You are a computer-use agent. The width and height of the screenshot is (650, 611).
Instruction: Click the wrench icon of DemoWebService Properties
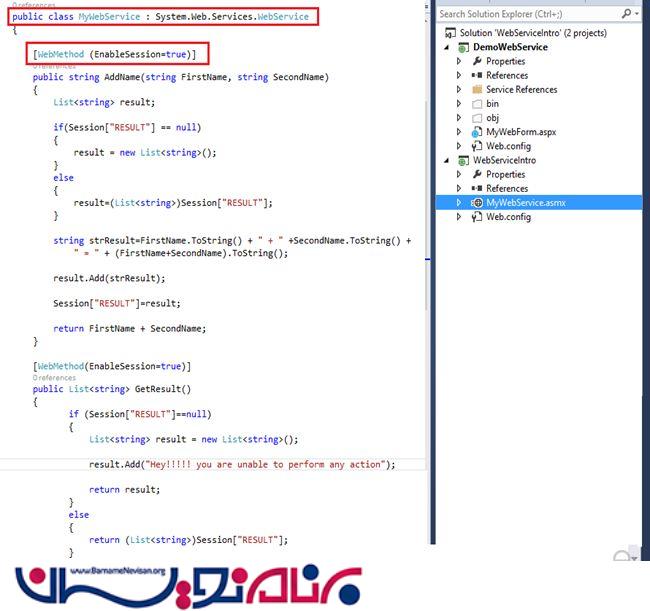[x=477, y=61]
